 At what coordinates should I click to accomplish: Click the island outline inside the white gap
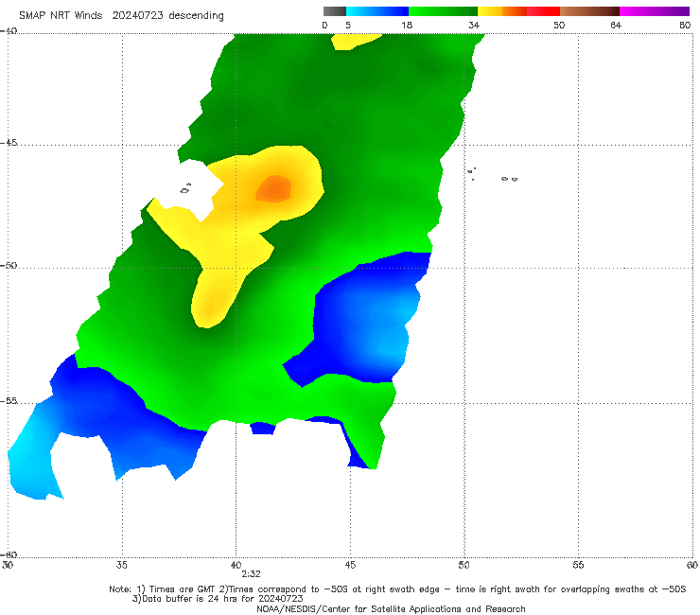185,188
